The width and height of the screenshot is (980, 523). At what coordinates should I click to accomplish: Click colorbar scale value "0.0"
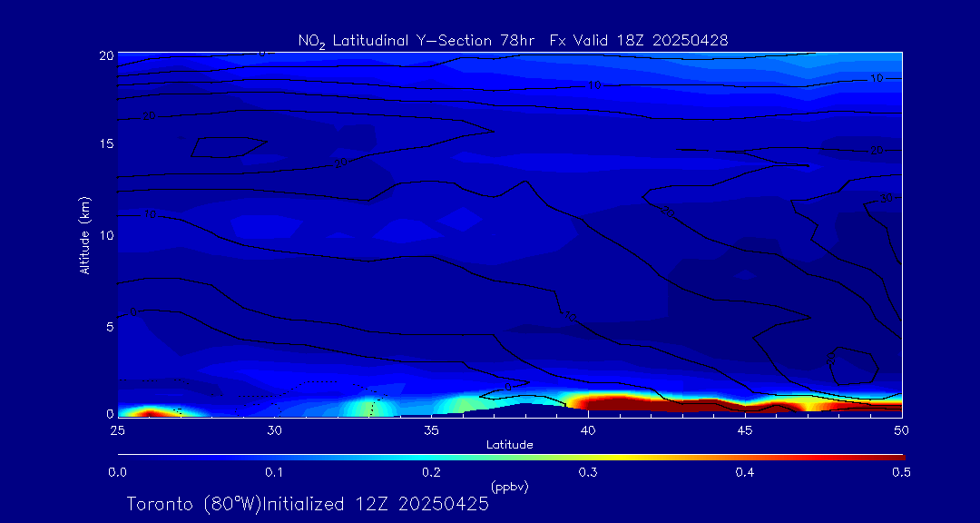[117, 473]
